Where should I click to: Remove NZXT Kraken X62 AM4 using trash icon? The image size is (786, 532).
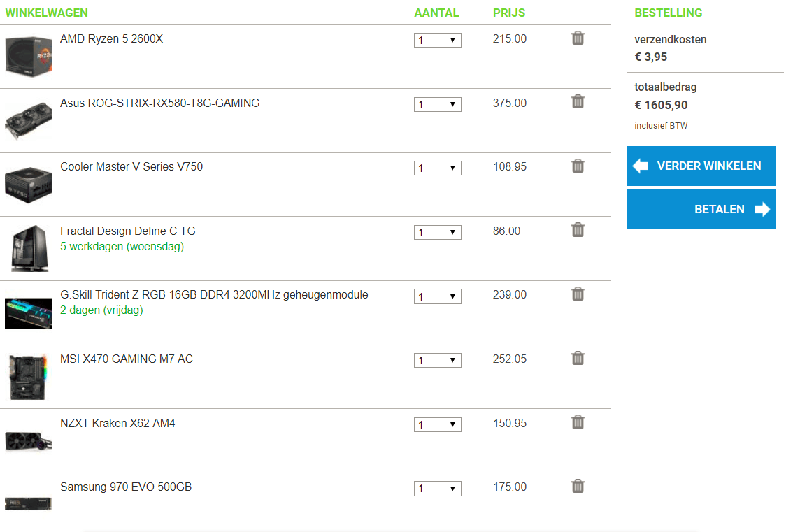click(578, 422)
